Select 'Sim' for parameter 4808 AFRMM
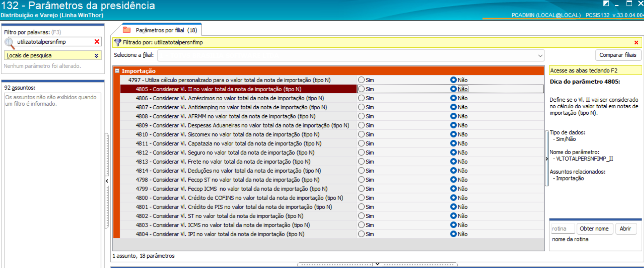 click(361, 116)
